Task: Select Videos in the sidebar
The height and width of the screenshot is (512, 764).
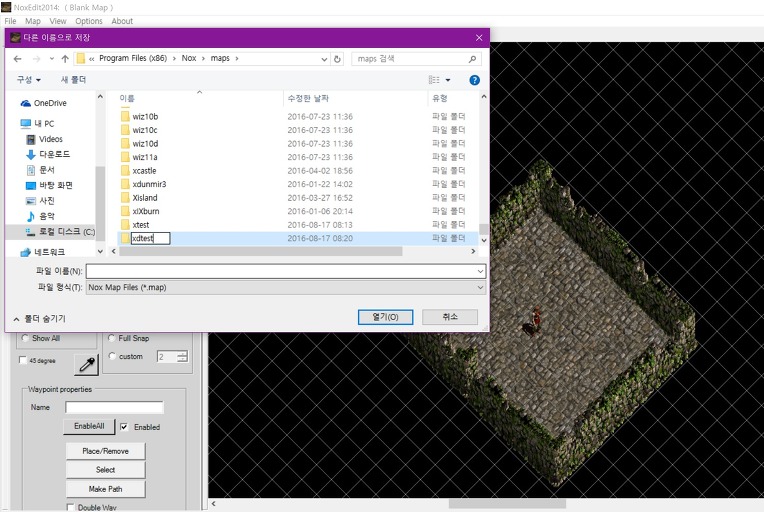Action: (50, 139)
